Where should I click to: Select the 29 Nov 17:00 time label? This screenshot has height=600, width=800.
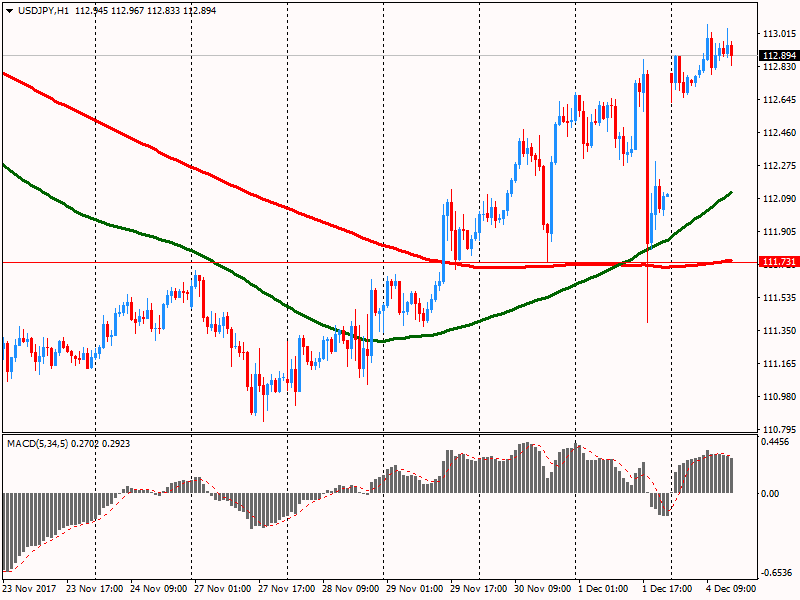pyautogui.click(x=479, y=589)
